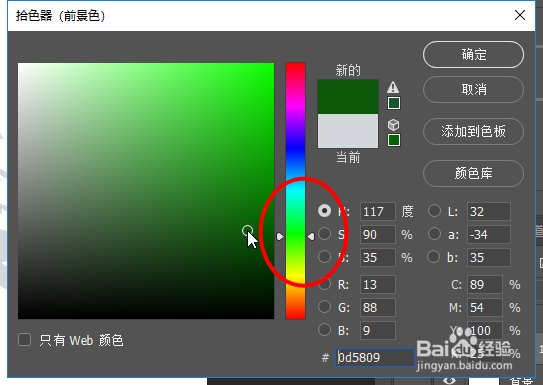The image size is (543, 385).
Task: Select the L lightness radio button
Action: coord(434,211)
